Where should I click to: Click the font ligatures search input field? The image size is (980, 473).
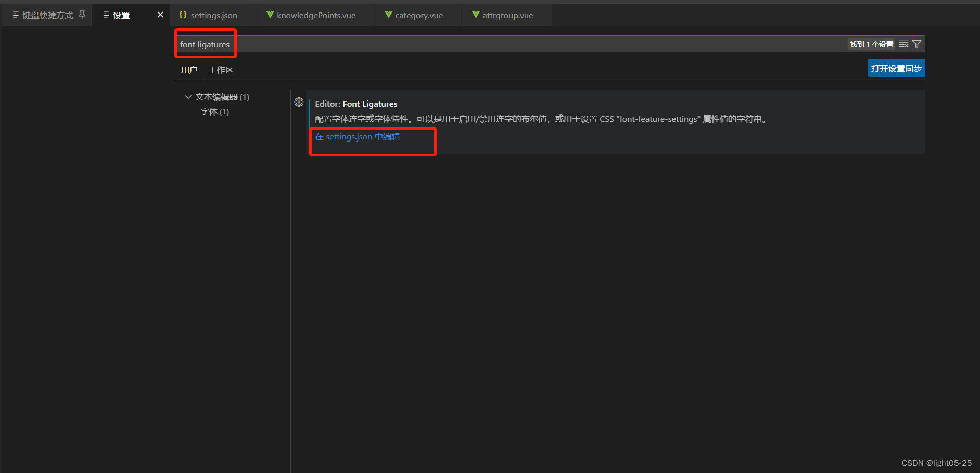205,44
